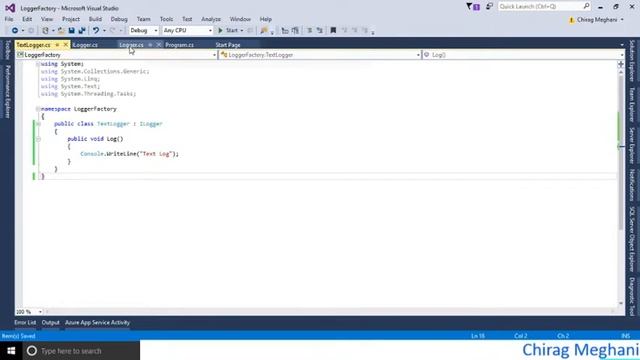Open the Window menu

coord(240,19)
